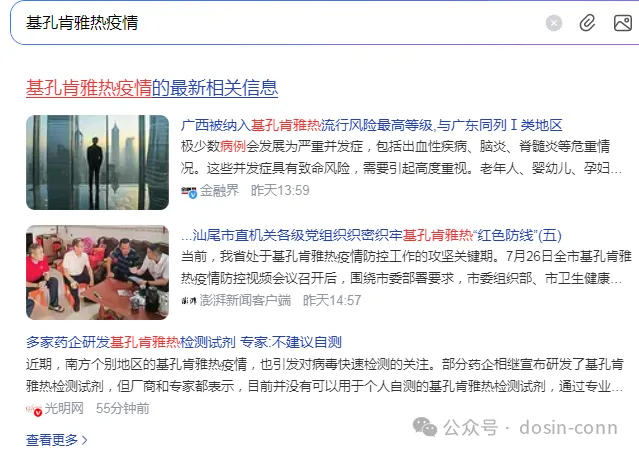Viewport: 639px width, 454px height.
Task: Click the WeChat logo in the watermark
Action: point(425,427)
